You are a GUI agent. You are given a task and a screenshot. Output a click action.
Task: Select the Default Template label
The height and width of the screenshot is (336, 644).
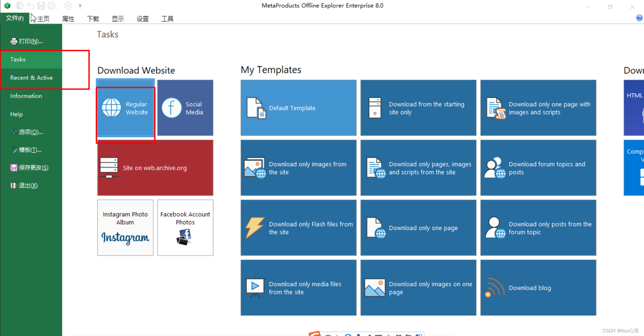coord(292,108)
